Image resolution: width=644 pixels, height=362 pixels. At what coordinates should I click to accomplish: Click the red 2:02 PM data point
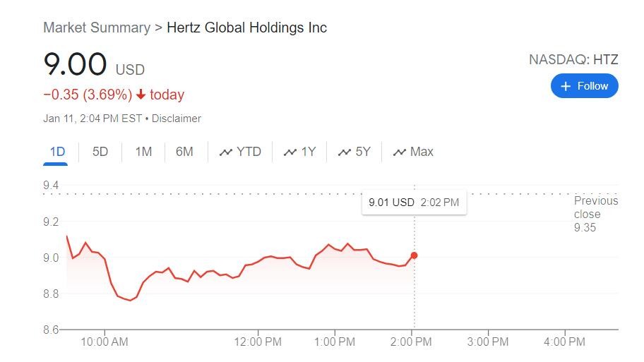coord(414,255)
